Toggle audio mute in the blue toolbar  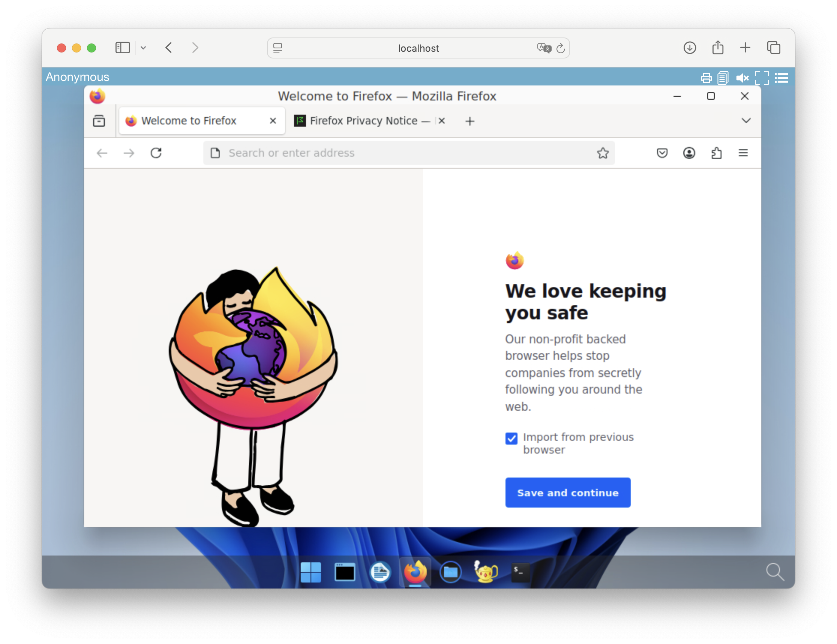(742, 78)
